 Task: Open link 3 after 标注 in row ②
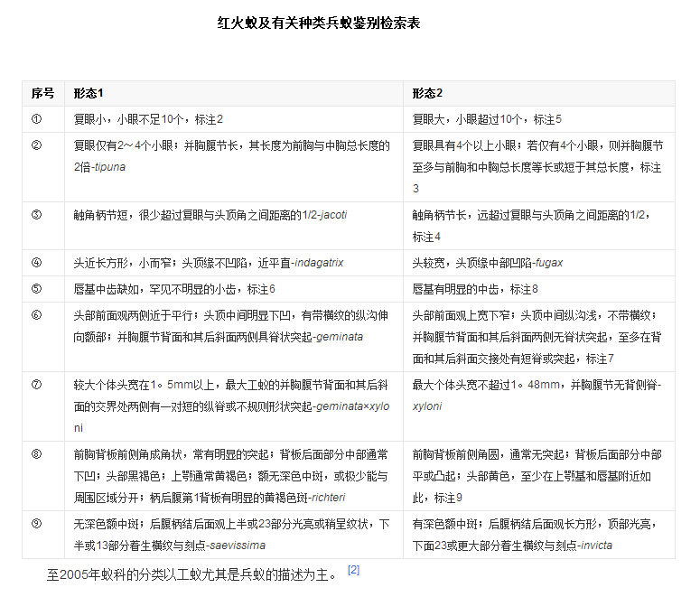416,189
